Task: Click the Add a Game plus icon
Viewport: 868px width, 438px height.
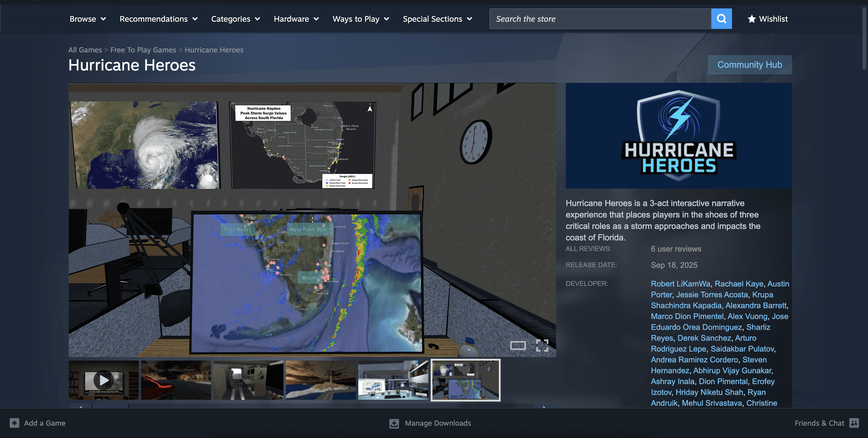Action: (x=14, y=423)
